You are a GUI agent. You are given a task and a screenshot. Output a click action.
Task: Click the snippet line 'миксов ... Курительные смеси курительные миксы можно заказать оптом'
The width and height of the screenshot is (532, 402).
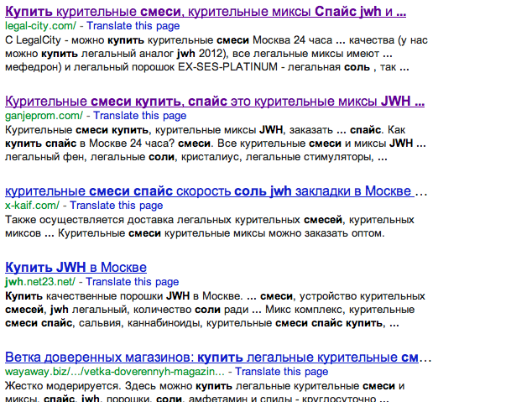195,233
